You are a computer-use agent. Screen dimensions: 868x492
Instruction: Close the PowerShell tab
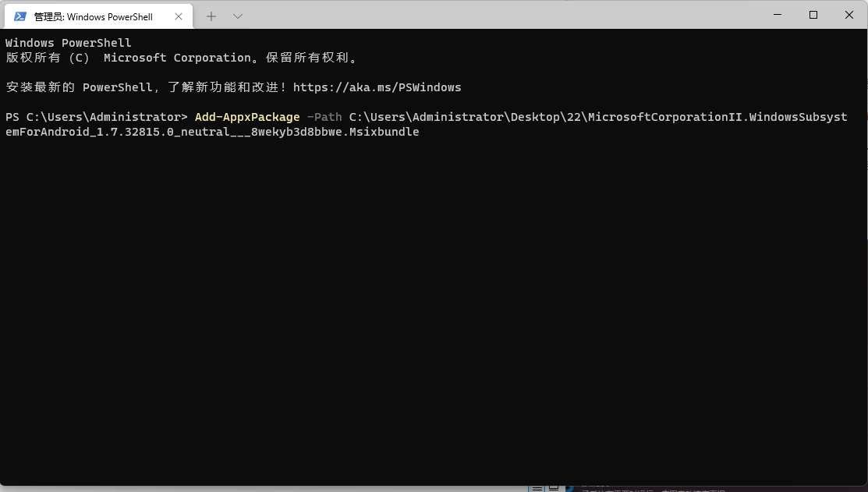pos(179,16)
